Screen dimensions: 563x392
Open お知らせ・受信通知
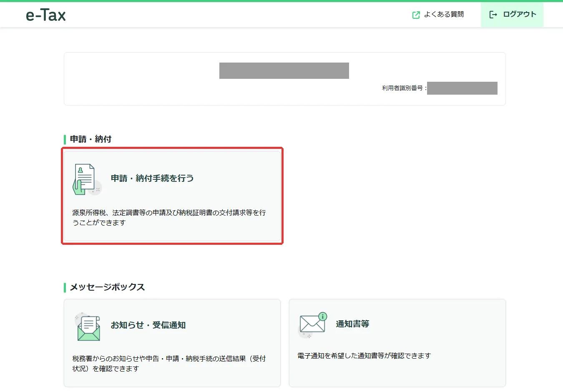point(172,343)
